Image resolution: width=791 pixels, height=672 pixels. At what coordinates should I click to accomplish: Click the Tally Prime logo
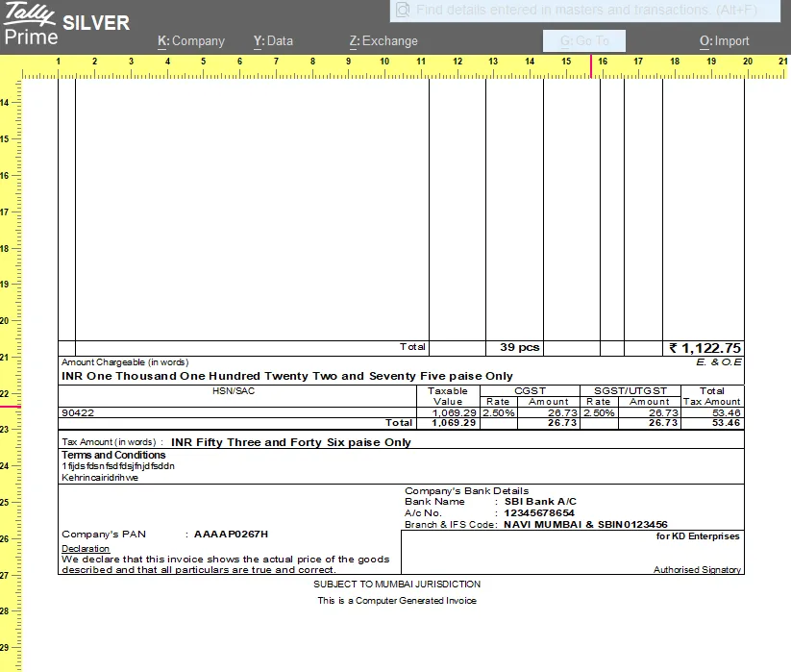coord(29,24)
